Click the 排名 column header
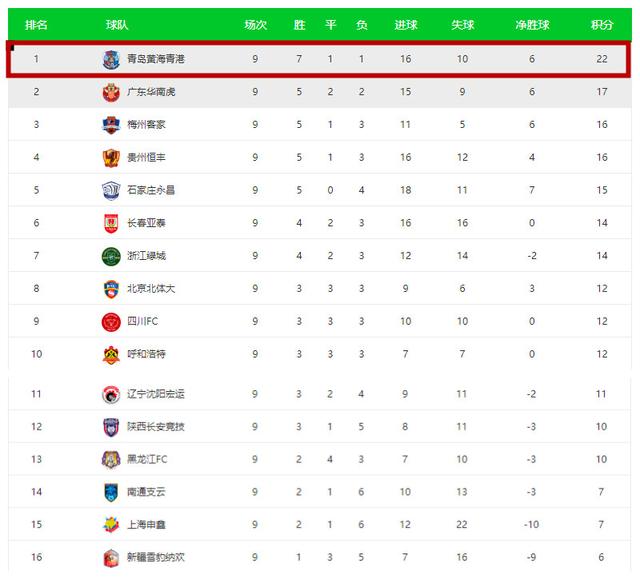 pyautogui.click(x=36, y=24)
